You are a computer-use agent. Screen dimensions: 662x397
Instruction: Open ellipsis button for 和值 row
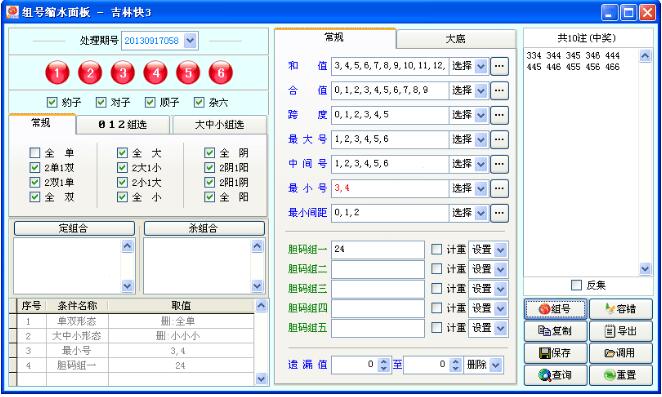[499, 66]
